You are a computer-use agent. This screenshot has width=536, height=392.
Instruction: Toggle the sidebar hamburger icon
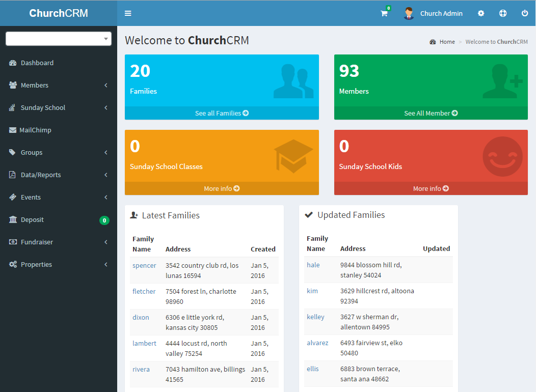(x=128, y=13)
